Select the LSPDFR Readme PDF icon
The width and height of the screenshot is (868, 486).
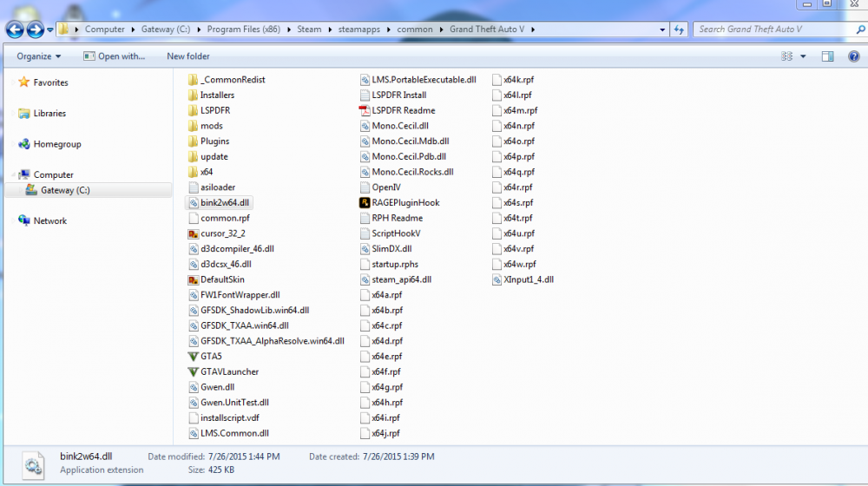pyautogui.click(x=365, y=111)
